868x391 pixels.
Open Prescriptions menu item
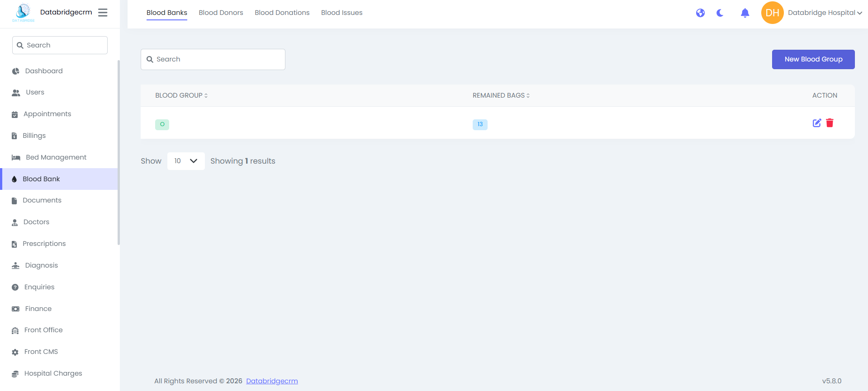tap(59, 244)
